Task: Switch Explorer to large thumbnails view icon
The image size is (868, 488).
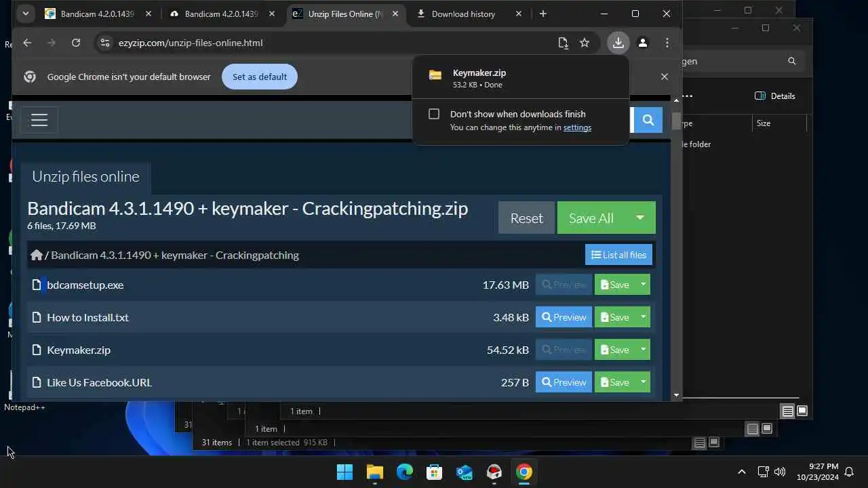Action: click(802, 411)
